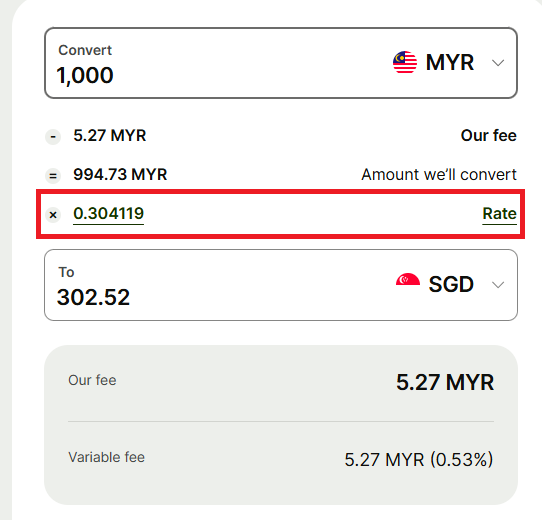Click the multiply symbol beside 0.304119

53,215
